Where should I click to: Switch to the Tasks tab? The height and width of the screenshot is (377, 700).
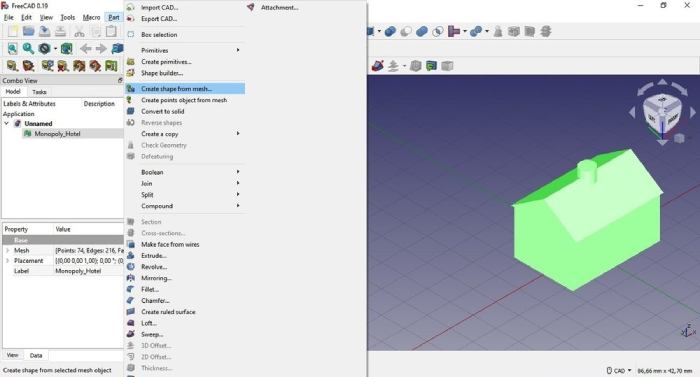pos(39,92)
